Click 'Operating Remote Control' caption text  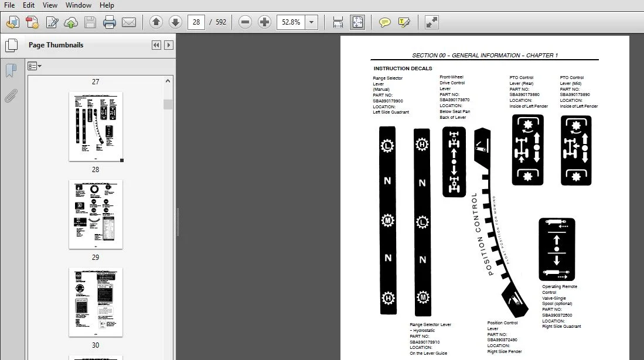[560, 289]
